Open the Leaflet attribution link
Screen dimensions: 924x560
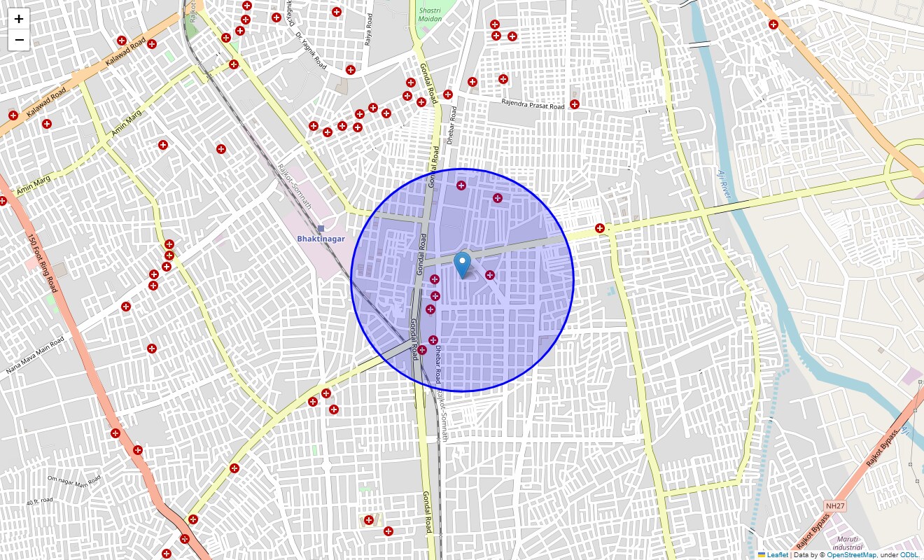(x=780, y=554)
